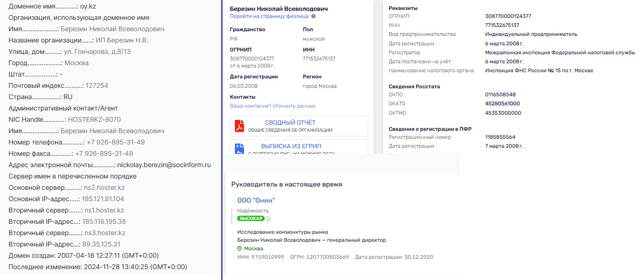Click the info icon next to ВЫСОКАЯ badge

click(269, 219)
